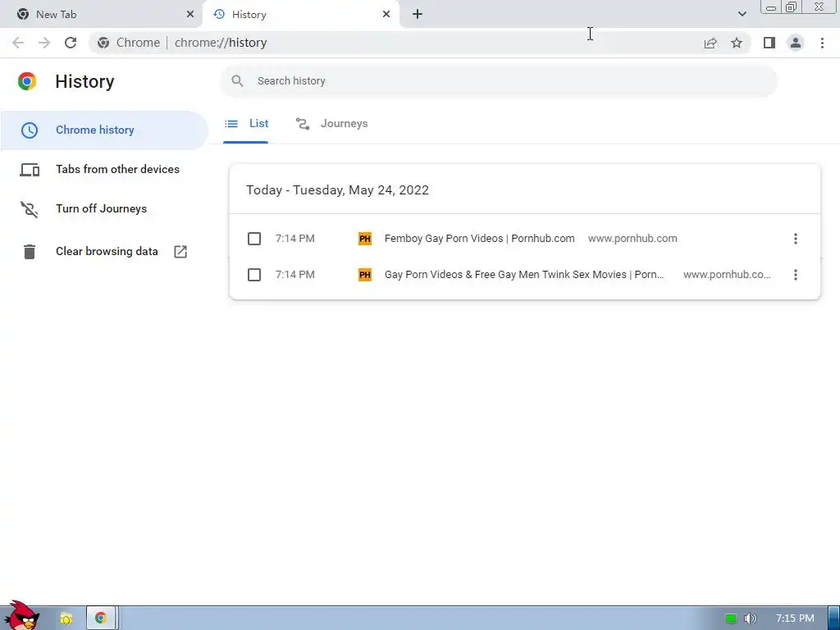Reload the page with the refresh icon
The image size is (840, 630).
tap(71, 43)
